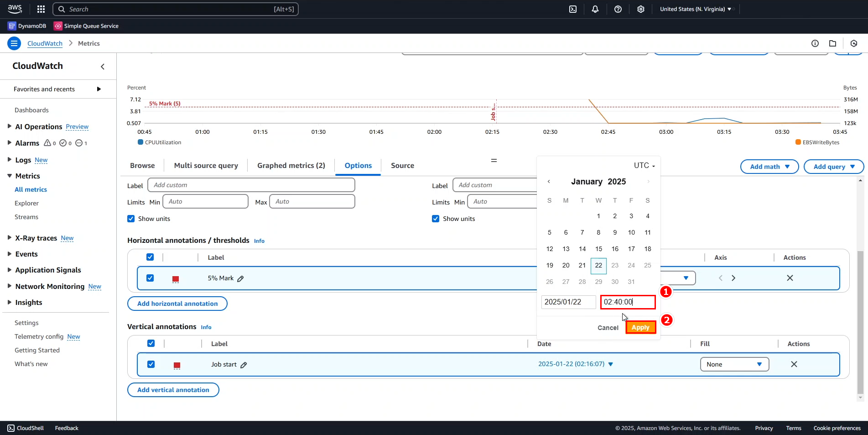This screenshot has height=435, width=868.
Task: Select January 15 in the calendar
Action: (598, 249)
